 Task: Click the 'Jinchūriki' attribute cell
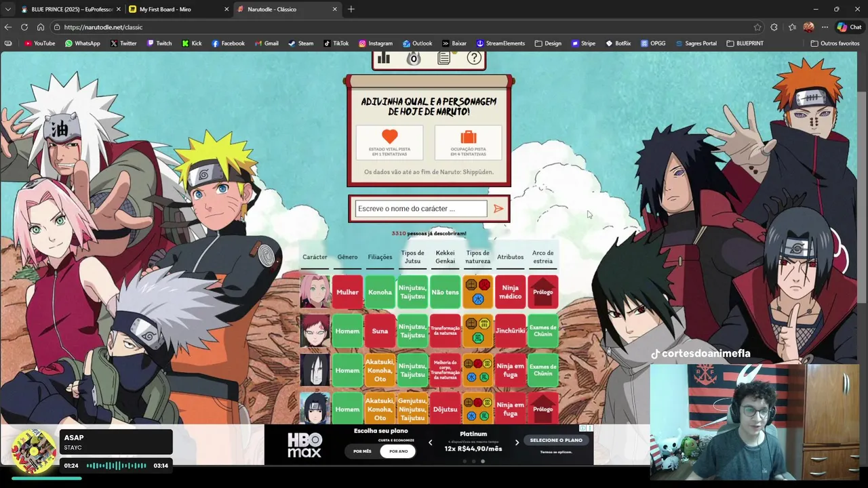(510, 331)
